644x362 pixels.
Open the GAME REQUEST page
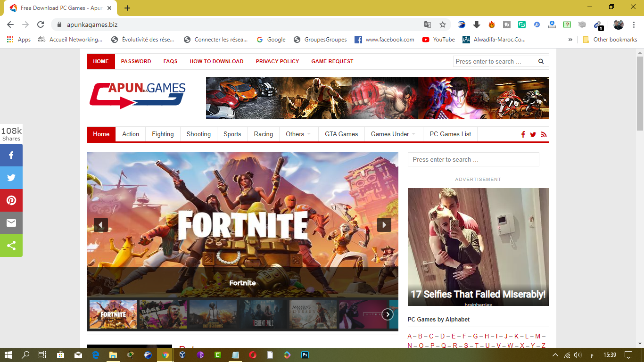pyautogui.click(x=332, y=61)
